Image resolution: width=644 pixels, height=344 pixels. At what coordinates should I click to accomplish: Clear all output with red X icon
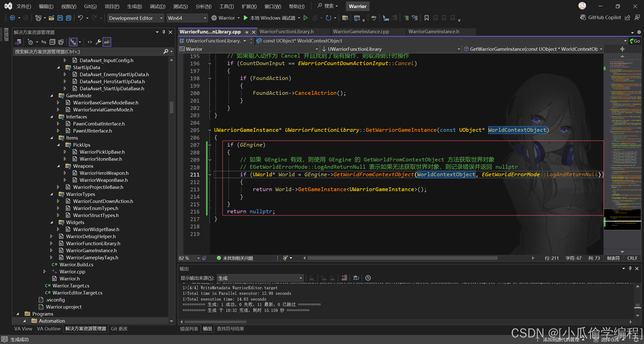click(344, 278)
